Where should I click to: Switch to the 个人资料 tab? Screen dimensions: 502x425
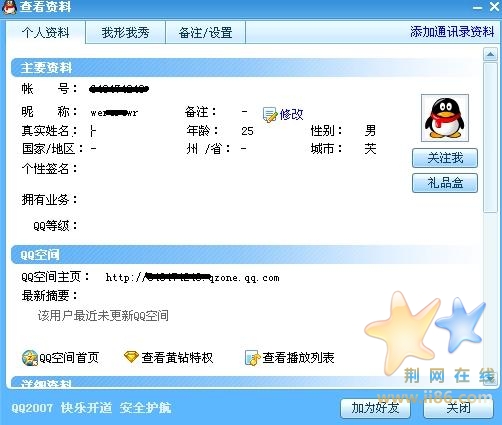46,33
